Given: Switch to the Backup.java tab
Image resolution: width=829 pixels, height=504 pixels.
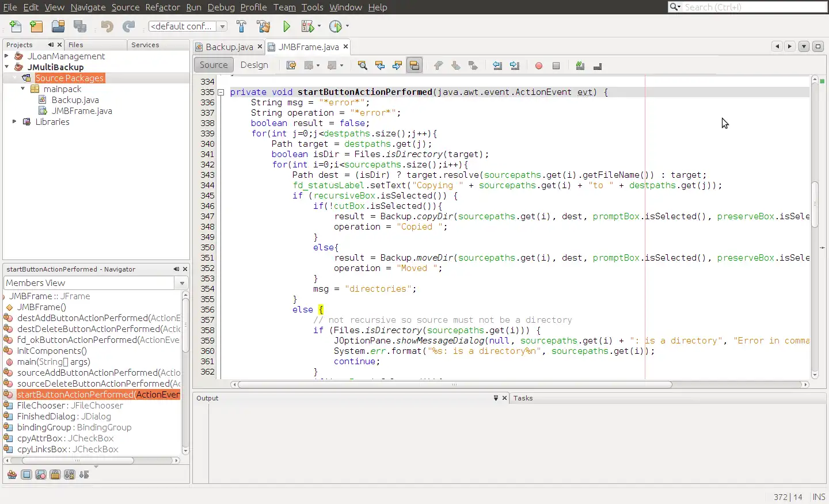Looking at the screenshot, I should tap(229, 47).
